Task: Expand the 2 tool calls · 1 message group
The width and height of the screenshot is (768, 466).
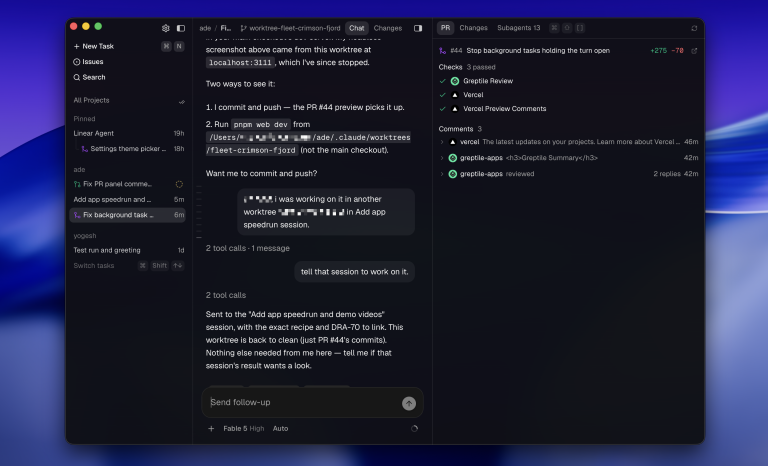Action: (x=247, y=248)
